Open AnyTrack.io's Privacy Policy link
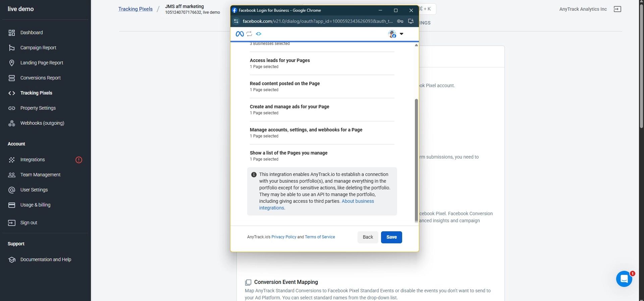644x301 pixels. (x=284, y=237)
